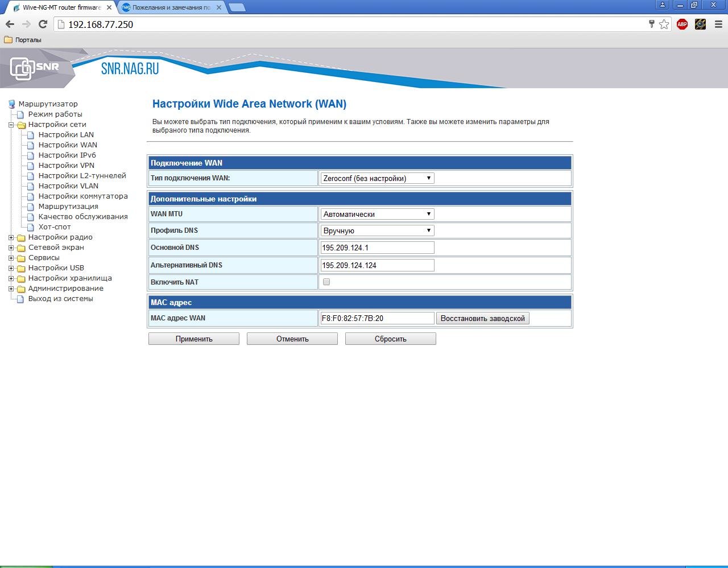Image resolution: width=728 pixels, height=568 pixels.
Task: Click the extension icon right of ABP
Action: click(700, 24)
